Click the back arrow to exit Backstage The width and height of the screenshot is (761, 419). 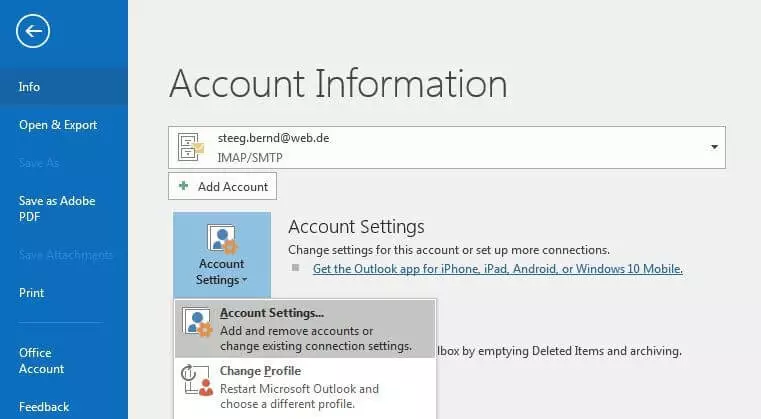(x=32, y=32)
